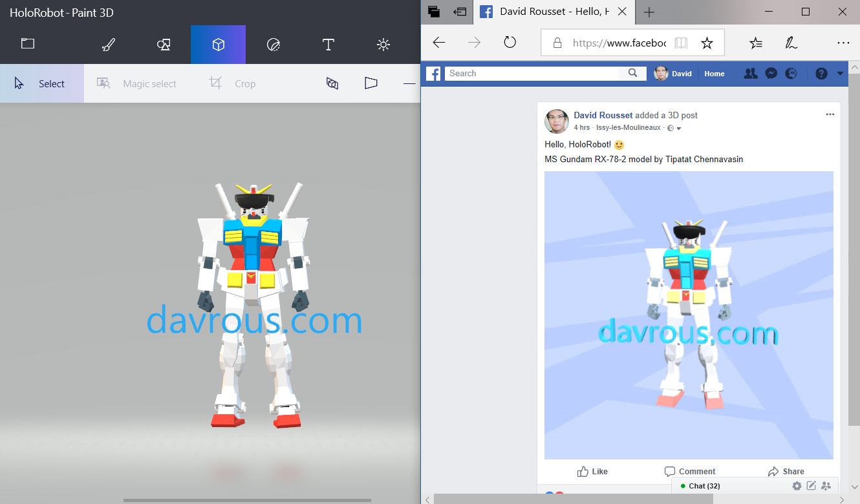Screen dimensions: 860x504
Task: Open a new tab in Edge
Action: click(x=649, y=12)
